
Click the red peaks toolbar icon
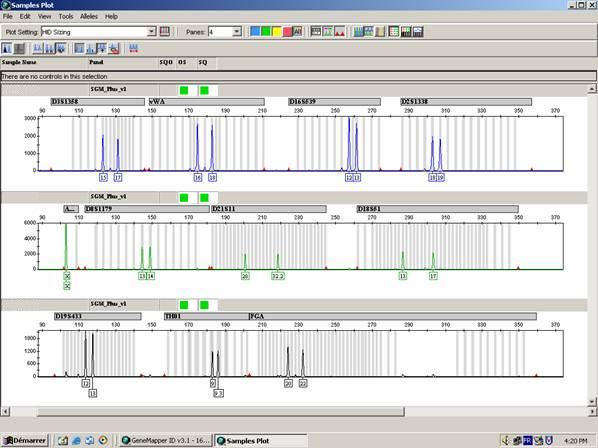point(340,32)
